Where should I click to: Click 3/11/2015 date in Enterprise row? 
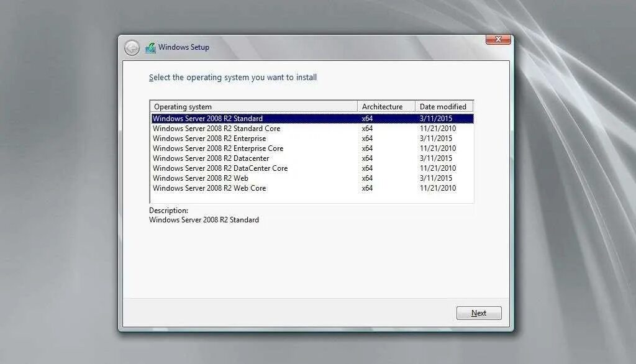pos(435,139)
